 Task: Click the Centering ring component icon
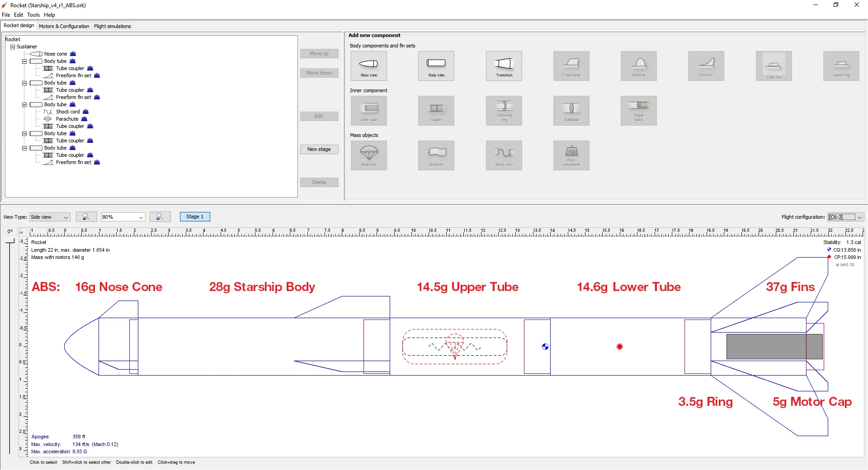504,111
